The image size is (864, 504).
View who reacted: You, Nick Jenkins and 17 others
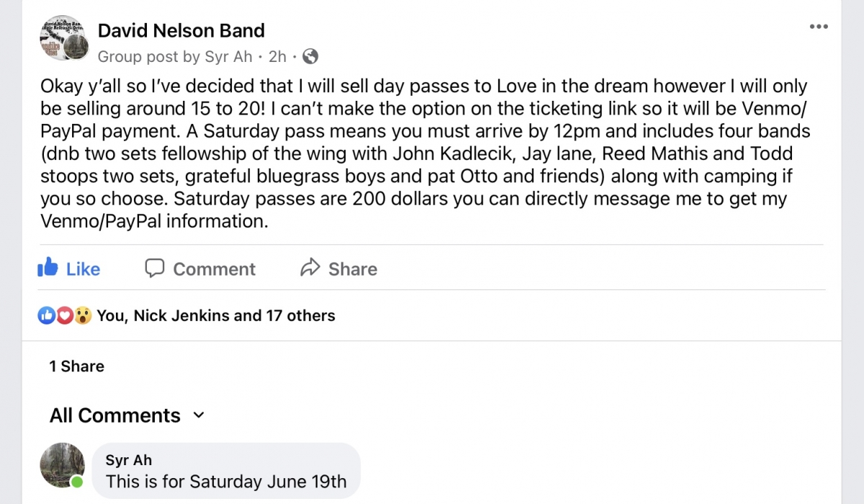[x=216, y=315]
